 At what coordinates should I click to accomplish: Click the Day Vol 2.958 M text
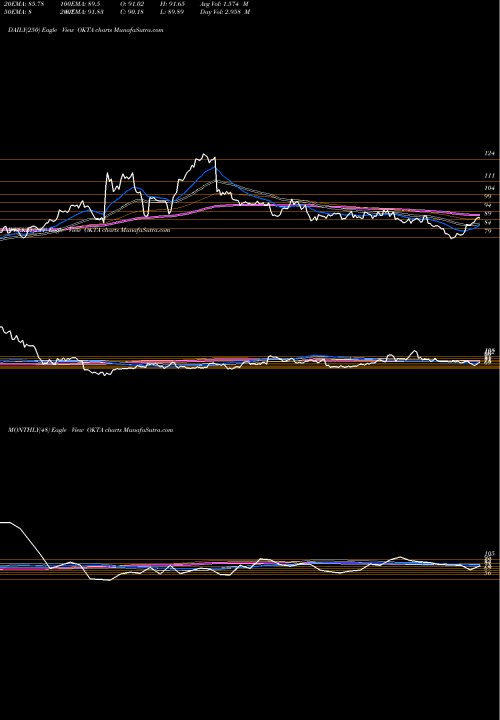pyautogui.click(x=225, y=12)
